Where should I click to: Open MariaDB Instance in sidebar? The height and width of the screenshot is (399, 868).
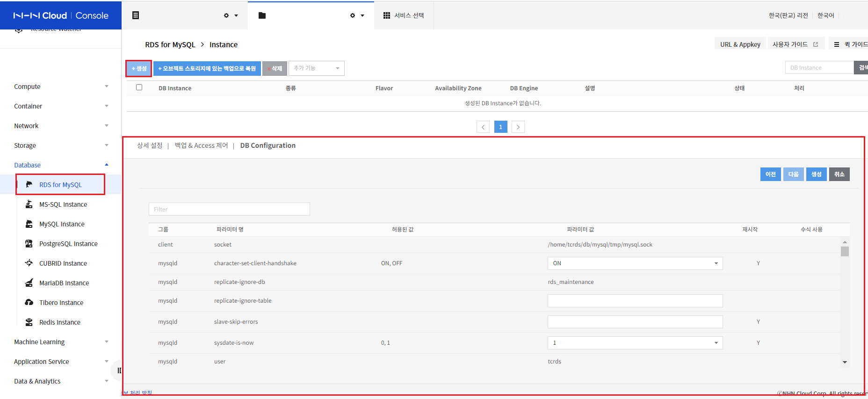point(64,283)
